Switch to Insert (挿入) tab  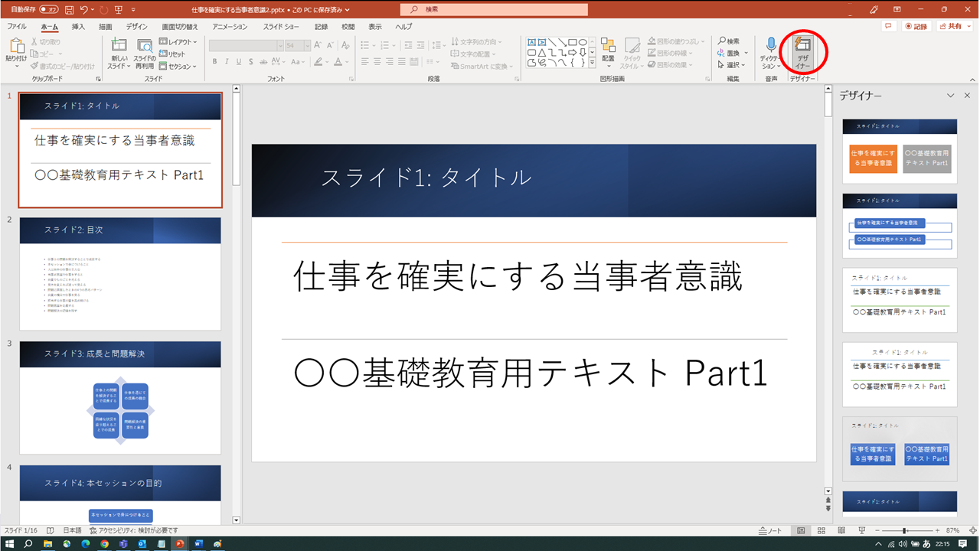pos(78,26)
